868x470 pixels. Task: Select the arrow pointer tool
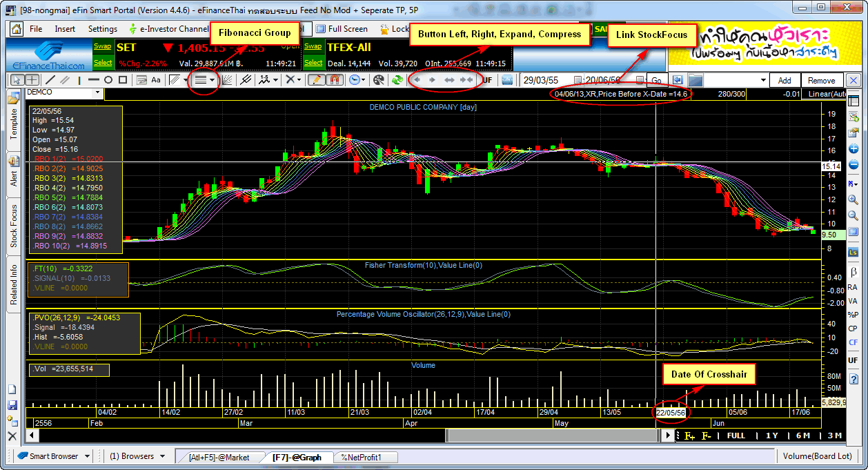tap(16, 79)
